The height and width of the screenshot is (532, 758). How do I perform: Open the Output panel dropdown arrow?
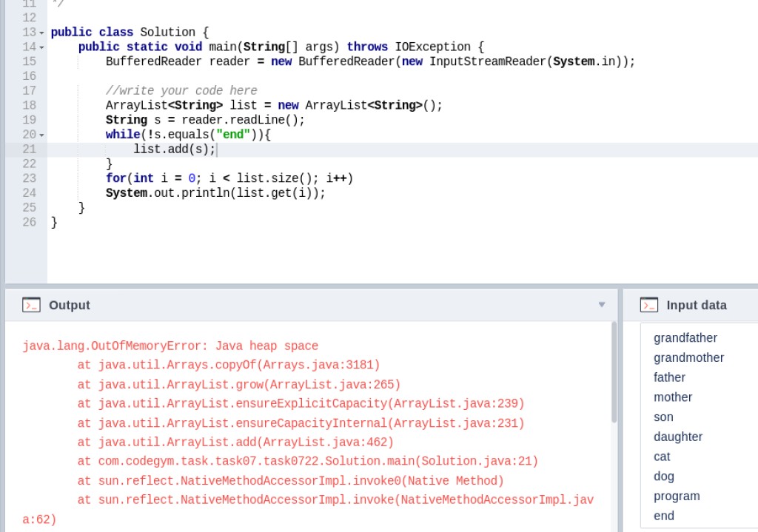point(602,304)
